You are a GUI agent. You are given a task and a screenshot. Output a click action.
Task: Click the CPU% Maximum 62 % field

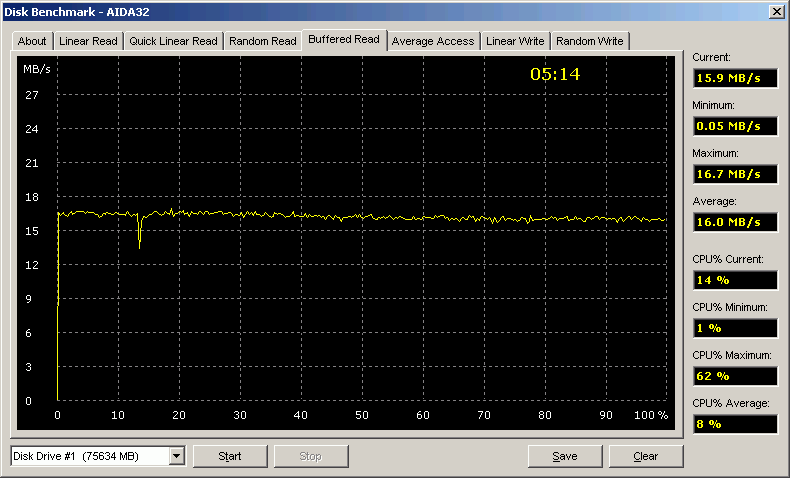click(x=734, y=376)
